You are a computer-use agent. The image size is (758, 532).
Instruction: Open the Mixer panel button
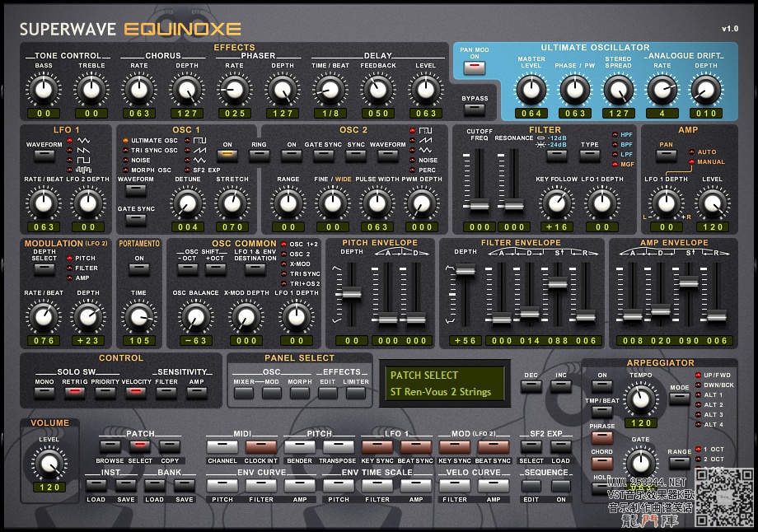click(x=244, y=393)
